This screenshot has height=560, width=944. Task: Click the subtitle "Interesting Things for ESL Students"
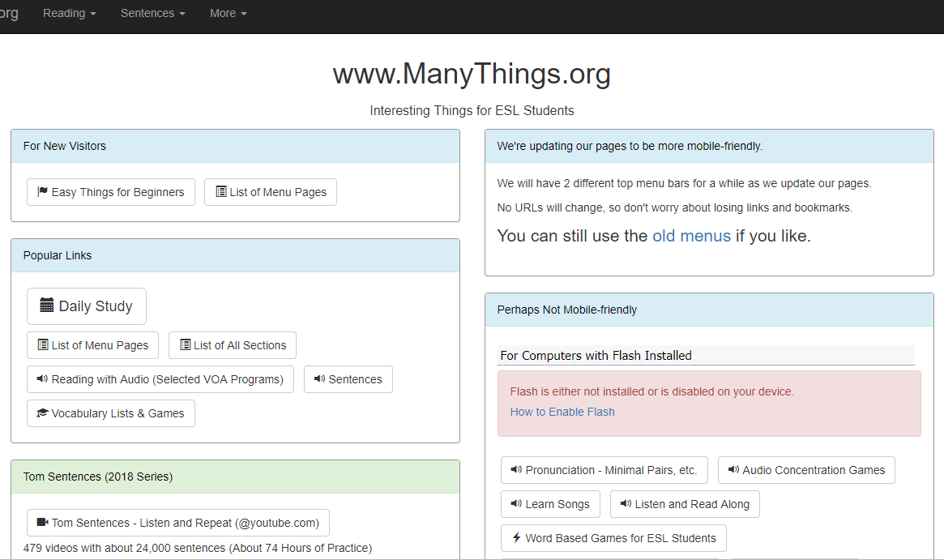point(472,111)
